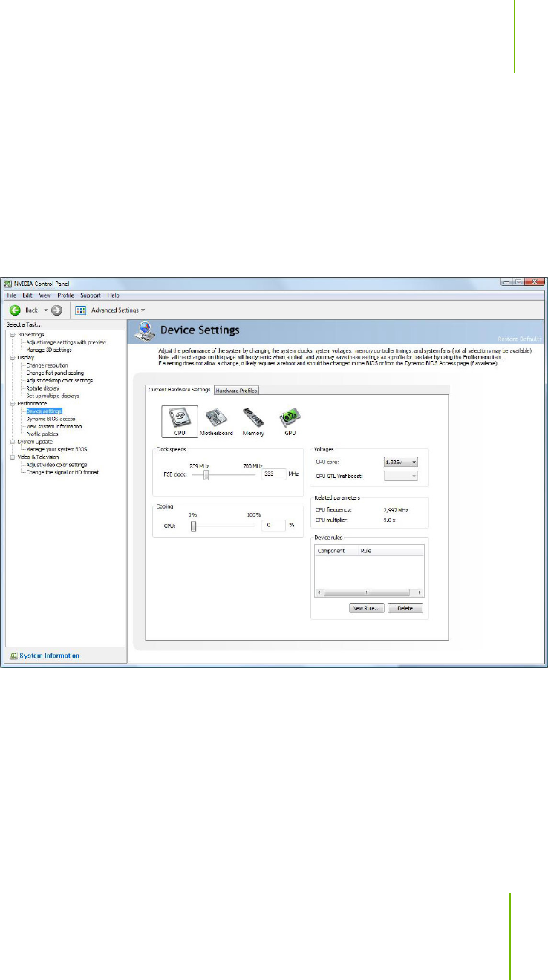Open Set up multiple displays
Image resolution: width=548 pixels, height=980 pixels.
[53, 396]
